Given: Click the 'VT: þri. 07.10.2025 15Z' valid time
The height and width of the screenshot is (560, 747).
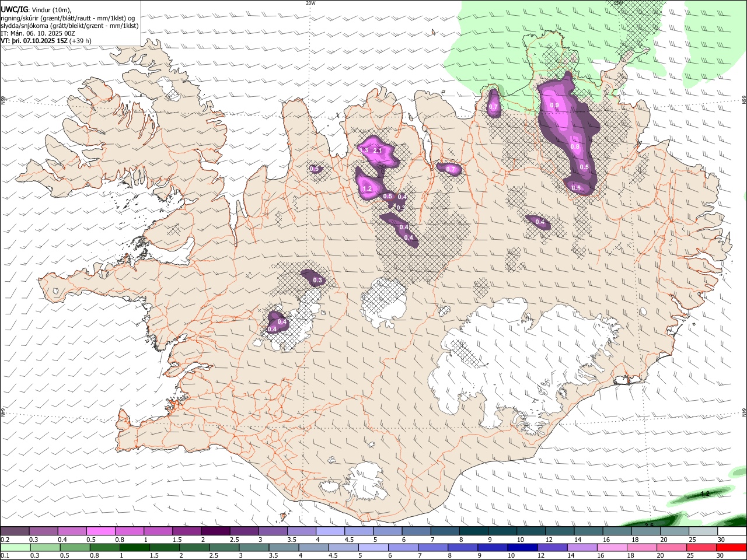Looking at the screenshot, I should pos(34,41).
